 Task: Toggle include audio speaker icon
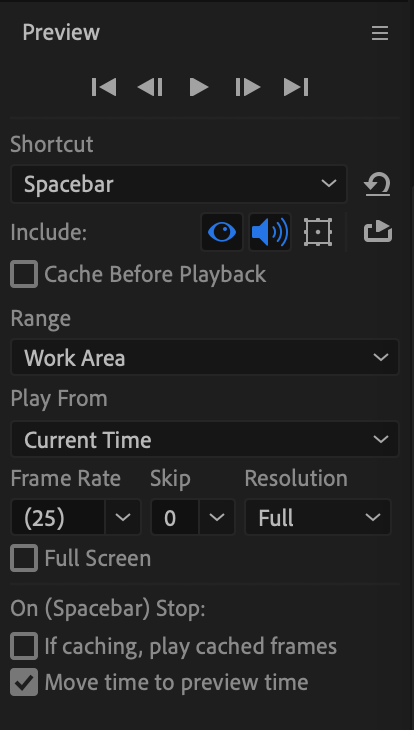[270, 232]
